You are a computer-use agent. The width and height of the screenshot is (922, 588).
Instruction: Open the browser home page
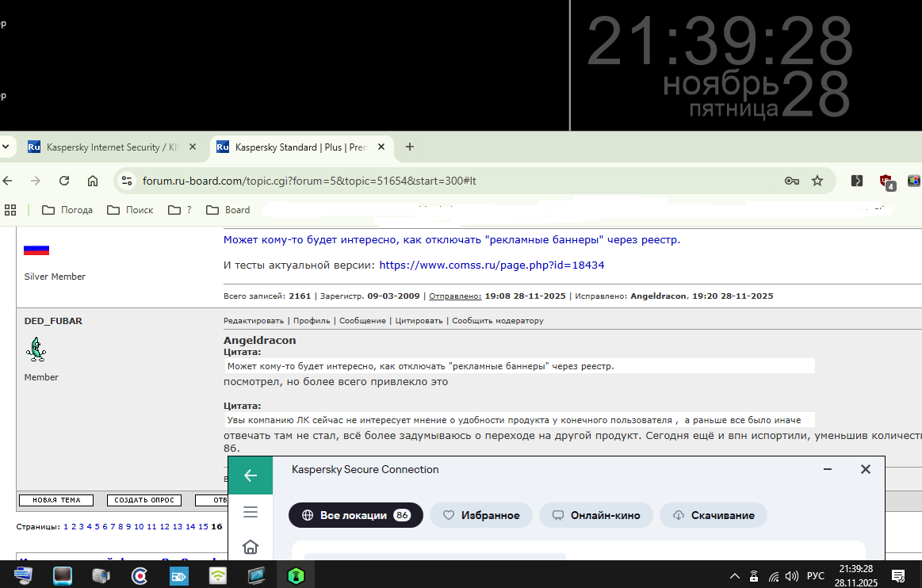pyautogui.click(x=92, y=181)
